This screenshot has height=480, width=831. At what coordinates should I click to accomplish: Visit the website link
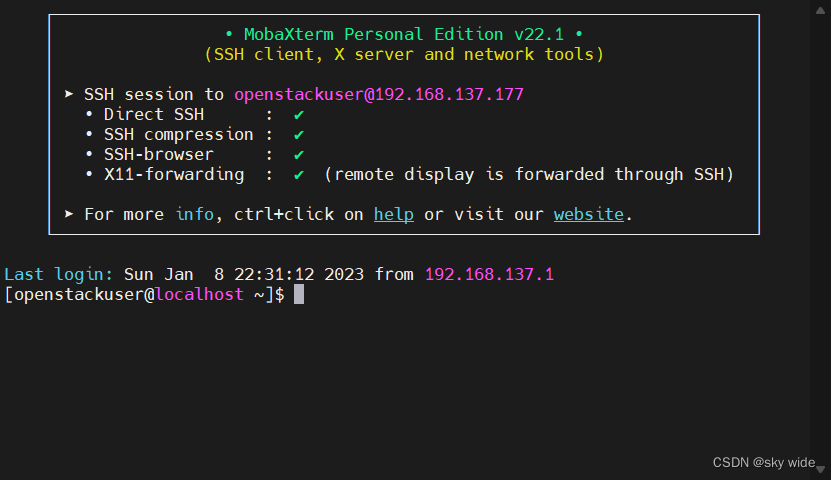coord(589,215)
